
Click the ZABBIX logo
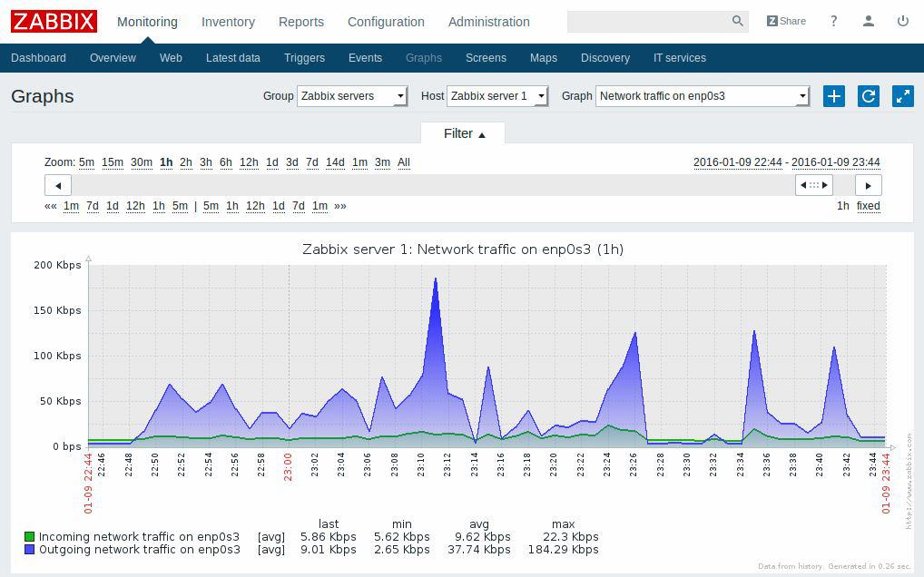tap(54, 22)
